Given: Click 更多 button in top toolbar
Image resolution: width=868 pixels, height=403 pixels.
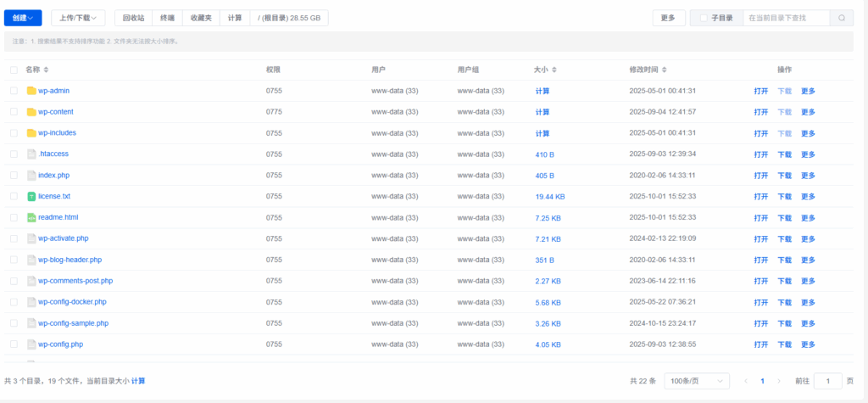Looking at the screenshot, I should [668, 18].
